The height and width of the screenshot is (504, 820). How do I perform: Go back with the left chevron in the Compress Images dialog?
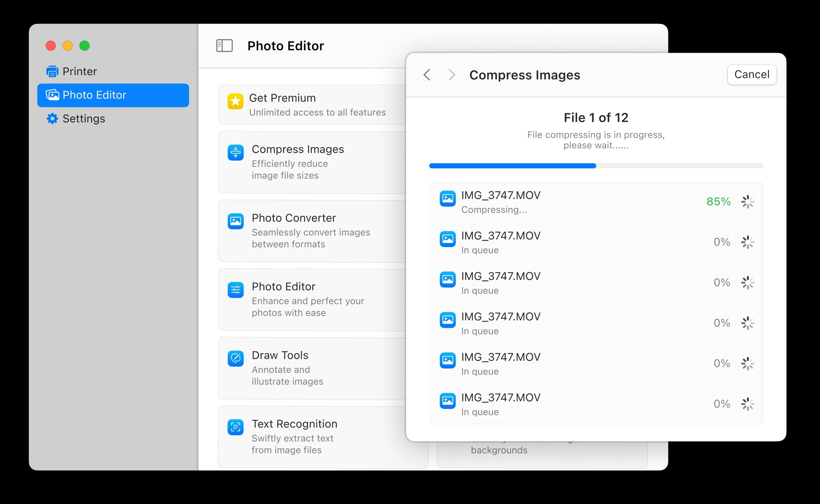(x=427, y=75)
